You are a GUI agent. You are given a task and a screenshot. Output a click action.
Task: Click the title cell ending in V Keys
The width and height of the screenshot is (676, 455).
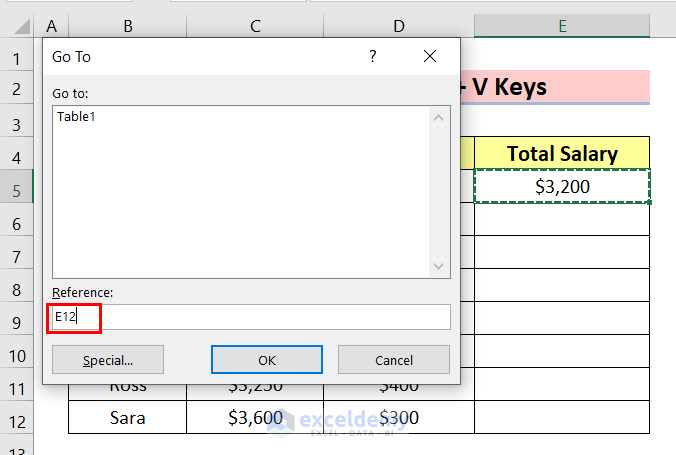pyautogui.click(x=555, y=87)
